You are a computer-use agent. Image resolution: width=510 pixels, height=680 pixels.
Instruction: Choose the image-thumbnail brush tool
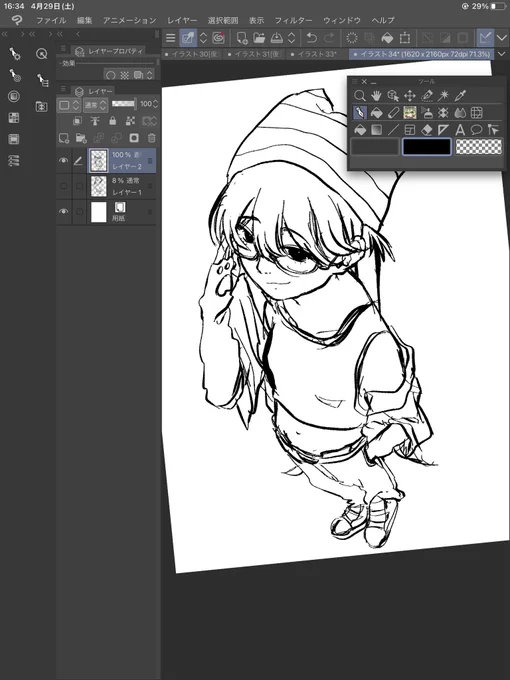(410, 113)
